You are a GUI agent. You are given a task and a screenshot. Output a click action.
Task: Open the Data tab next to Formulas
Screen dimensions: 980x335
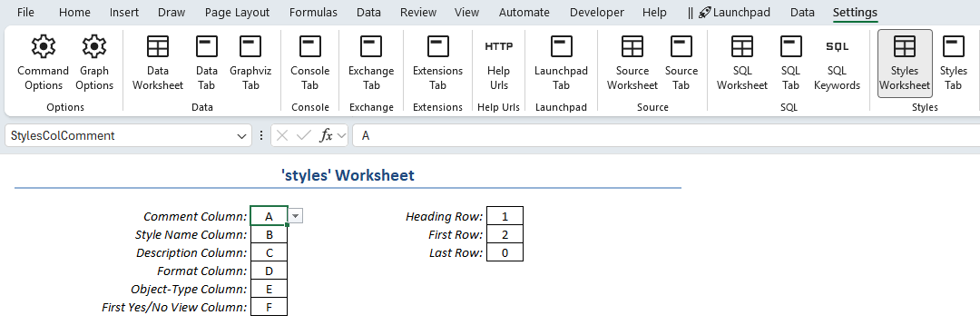tap(368, 13)
